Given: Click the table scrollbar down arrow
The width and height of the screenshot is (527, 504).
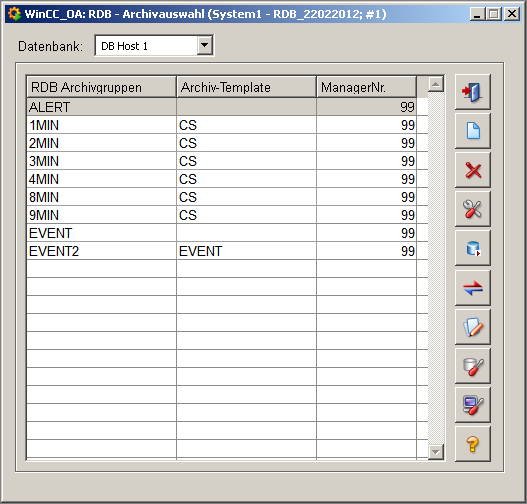Looking at the screenshot, I should 436,452.
